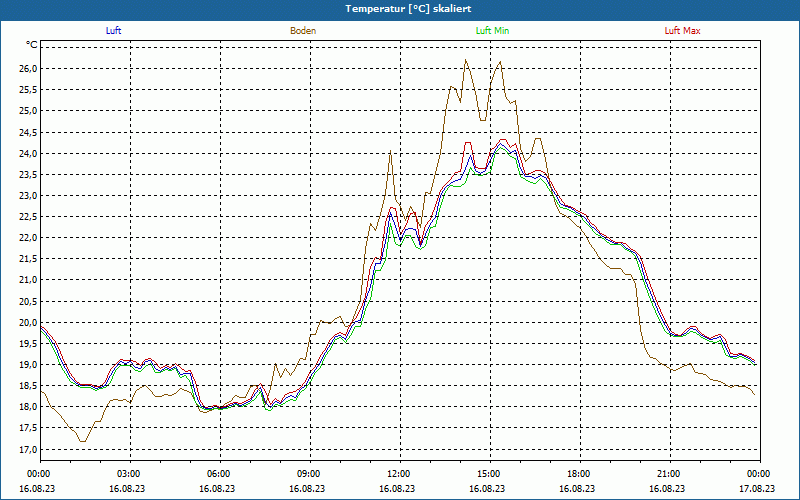The width and height of the screenshot is (800, 500).
Task: Click the 20,5 y-axis value
Action: point(28,302)
